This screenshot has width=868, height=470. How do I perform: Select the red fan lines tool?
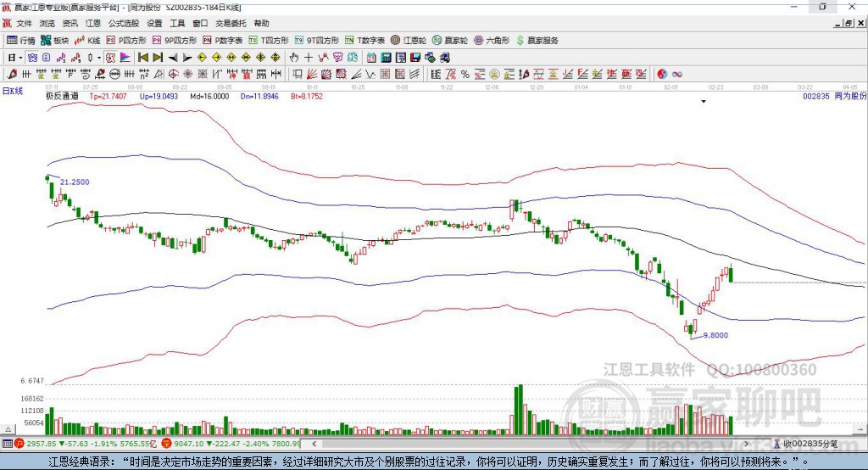click(312, 75)
